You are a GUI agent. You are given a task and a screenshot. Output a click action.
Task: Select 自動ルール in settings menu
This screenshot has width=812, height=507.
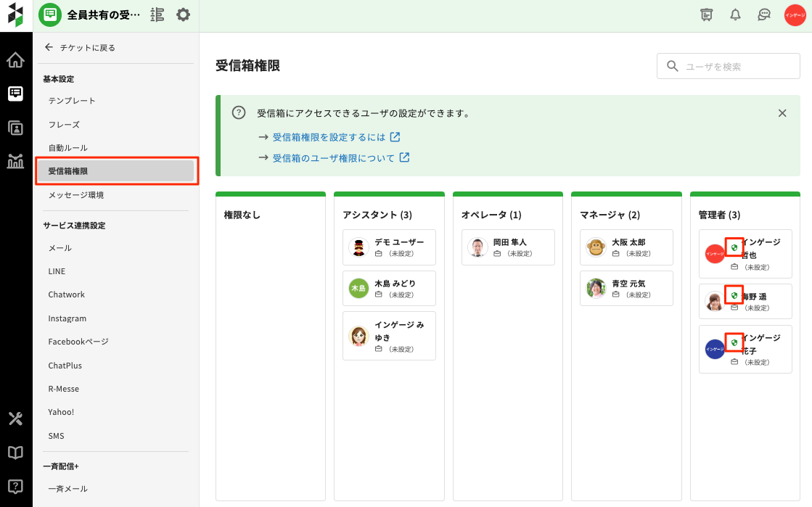(x=67, y=148)
